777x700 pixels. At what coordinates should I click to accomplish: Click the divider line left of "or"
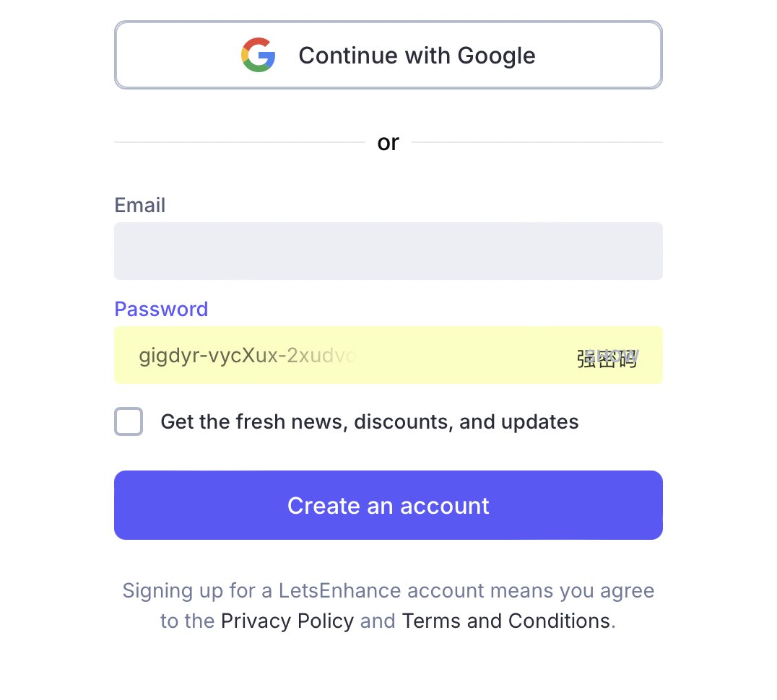pyautogui.click(x=239, y=143)
